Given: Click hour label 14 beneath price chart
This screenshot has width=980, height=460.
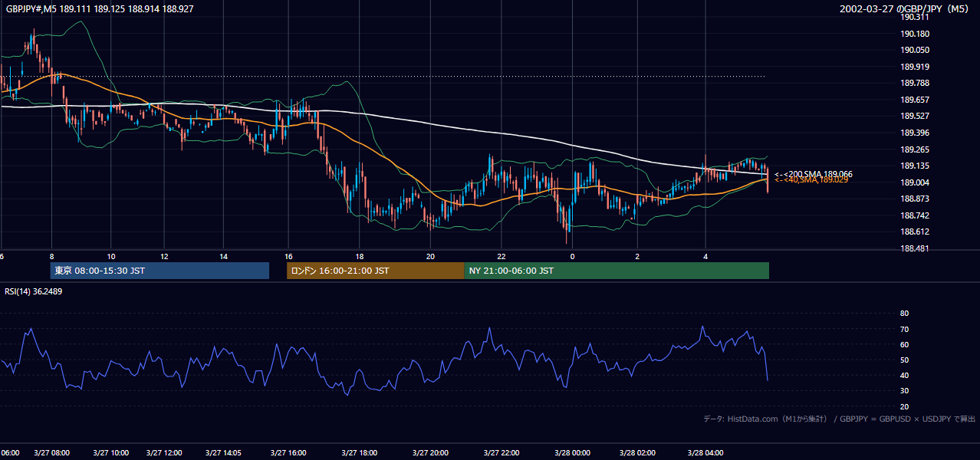Looking at the screenshot, I should [223, 256].
